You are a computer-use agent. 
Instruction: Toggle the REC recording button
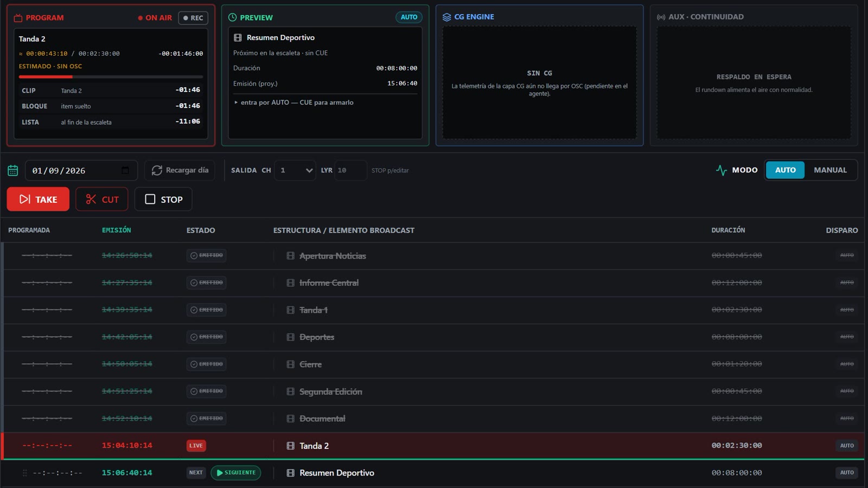coord(193,18)
